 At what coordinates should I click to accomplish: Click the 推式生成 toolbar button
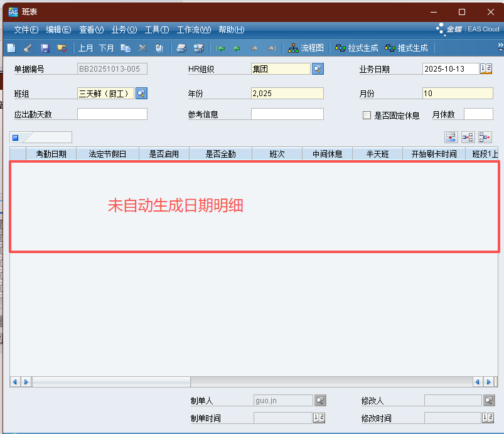406,48
